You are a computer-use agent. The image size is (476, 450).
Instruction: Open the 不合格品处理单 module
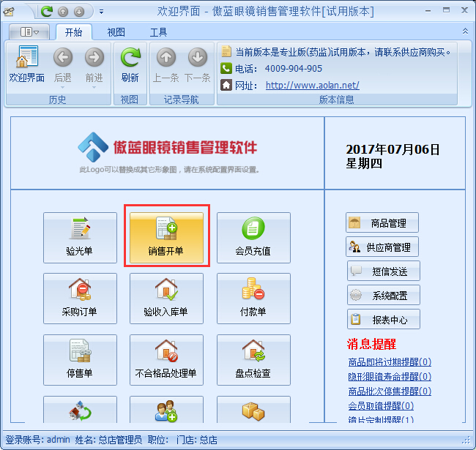(x=166, y=359)
